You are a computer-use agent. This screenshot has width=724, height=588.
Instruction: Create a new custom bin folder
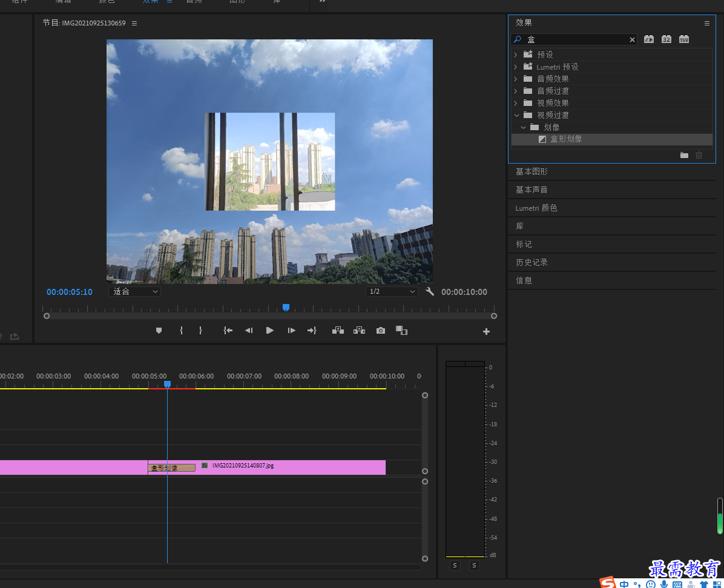click(684, 155)
